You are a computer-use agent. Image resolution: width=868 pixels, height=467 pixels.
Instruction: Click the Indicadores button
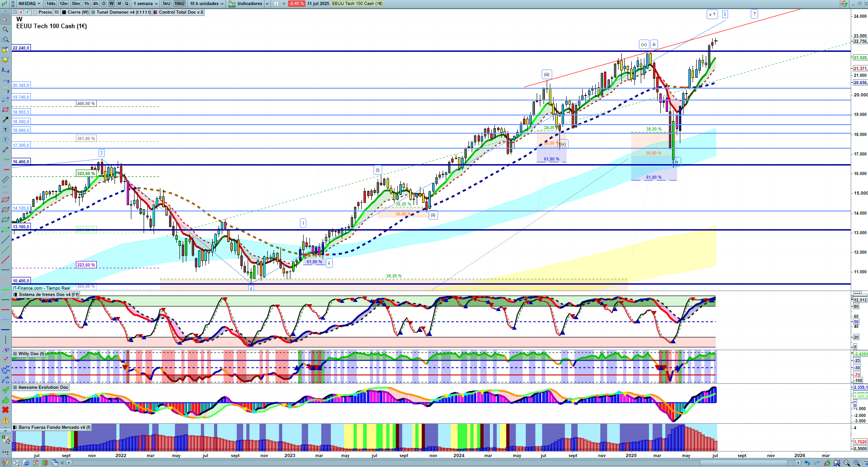246,4
